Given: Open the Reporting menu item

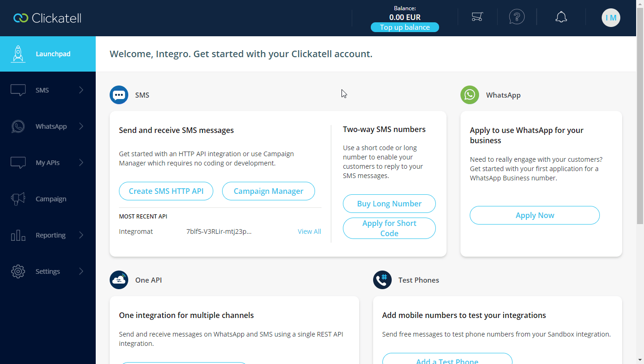Looking at the screenshot, I should (48, 235).
